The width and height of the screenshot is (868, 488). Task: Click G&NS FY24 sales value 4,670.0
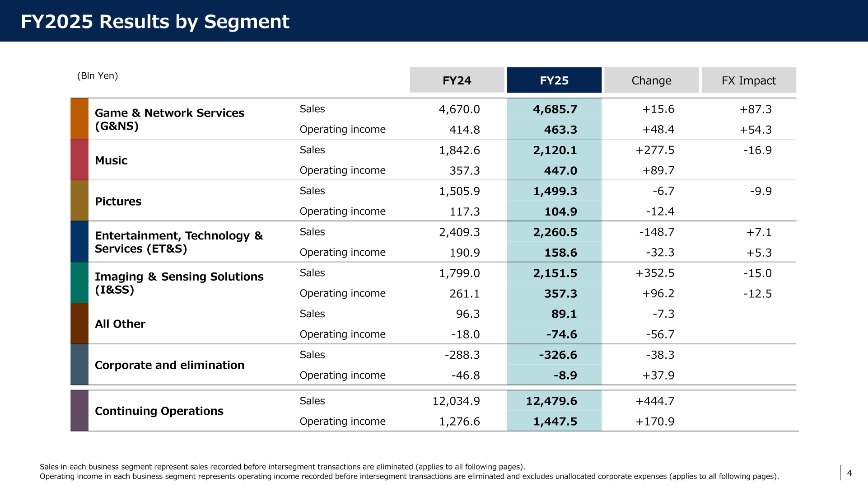tap(459, 109)
